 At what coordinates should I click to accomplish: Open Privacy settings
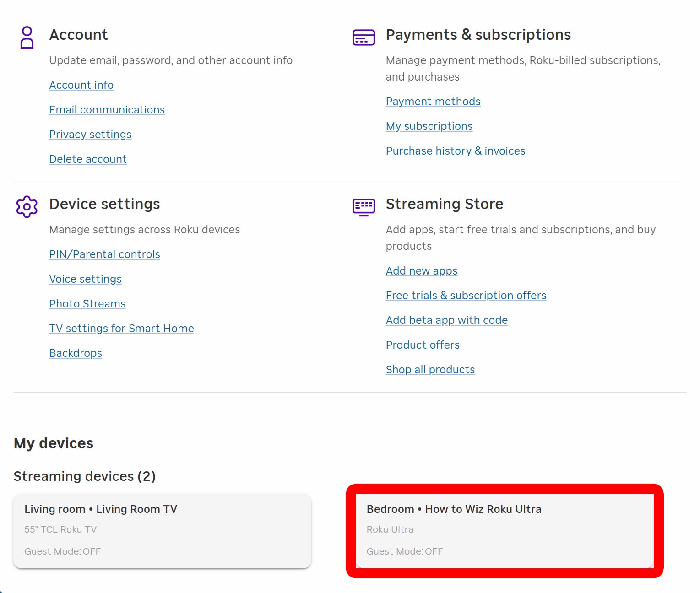click(90, 135)
